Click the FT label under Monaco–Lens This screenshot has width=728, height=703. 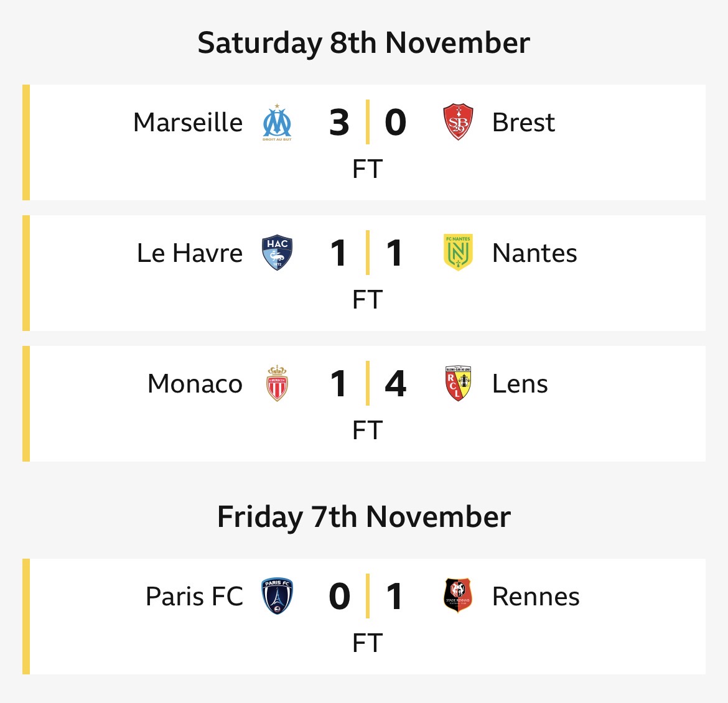367,431
